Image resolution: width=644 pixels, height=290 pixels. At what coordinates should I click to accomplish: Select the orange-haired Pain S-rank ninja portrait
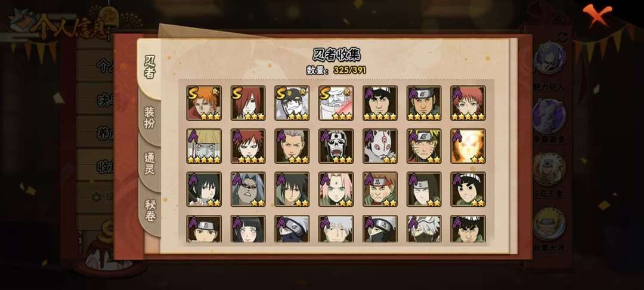tap(204, 103)
